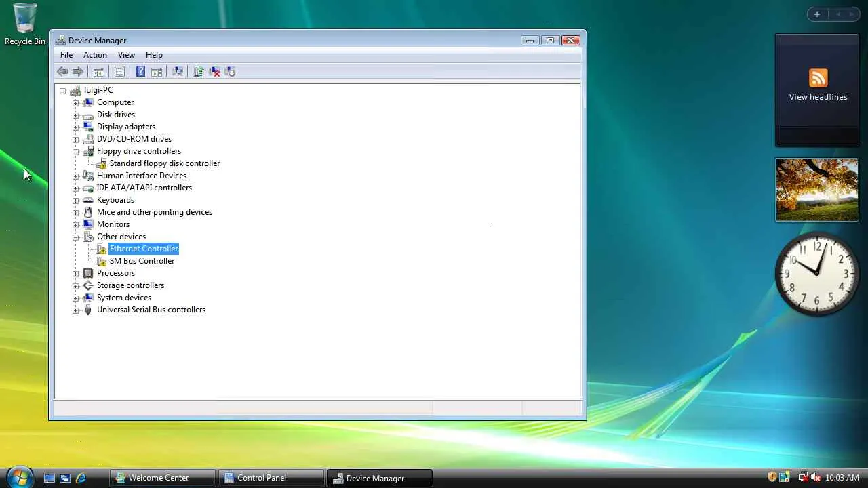Select the Monitors label
The width and height of the screenshot is (868, 488).
click(x=113, y=224)
